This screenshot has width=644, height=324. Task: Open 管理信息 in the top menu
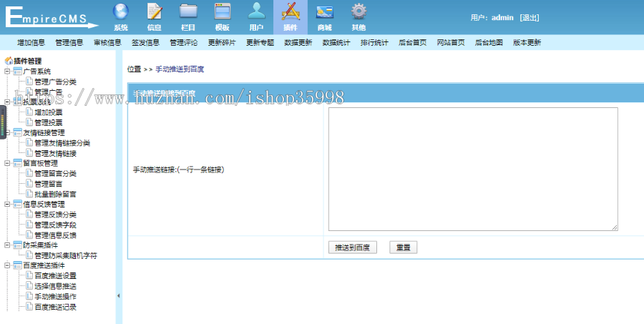[x=69, y=42]
